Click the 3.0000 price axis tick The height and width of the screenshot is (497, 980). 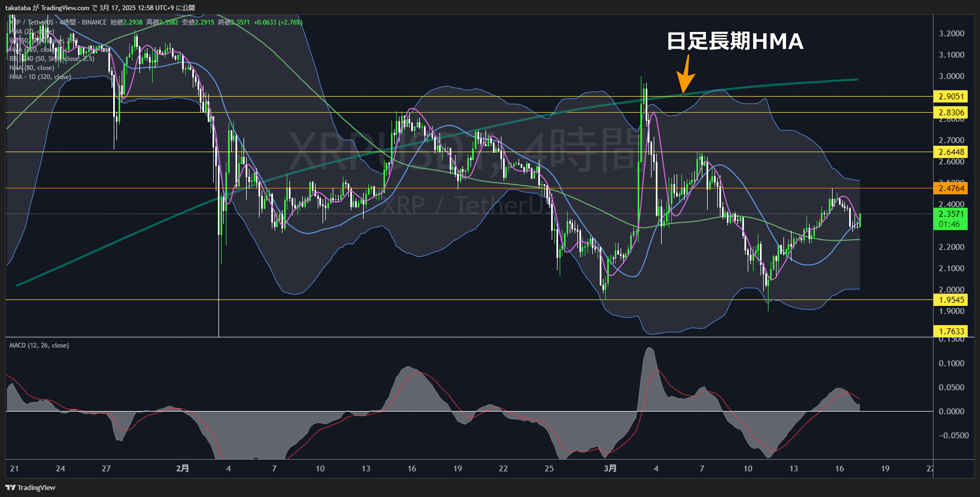(952, 76)
